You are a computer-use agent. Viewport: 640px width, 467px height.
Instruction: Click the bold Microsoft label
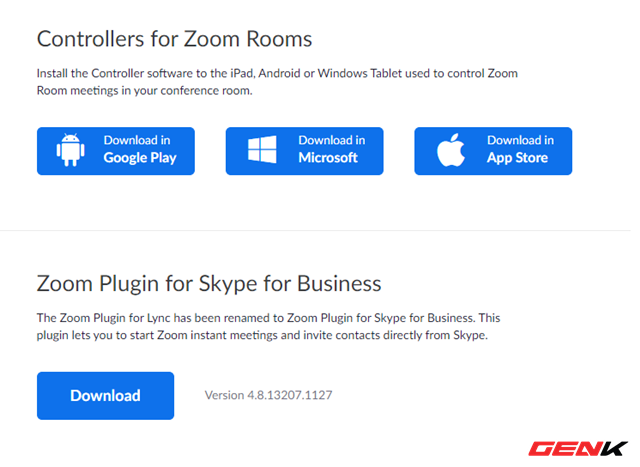328,158
